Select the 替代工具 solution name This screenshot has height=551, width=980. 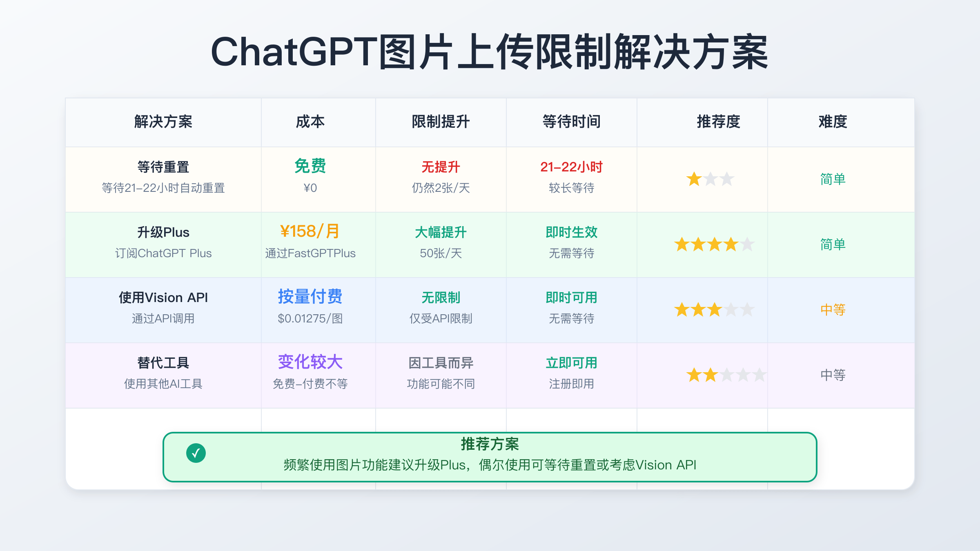163,363
